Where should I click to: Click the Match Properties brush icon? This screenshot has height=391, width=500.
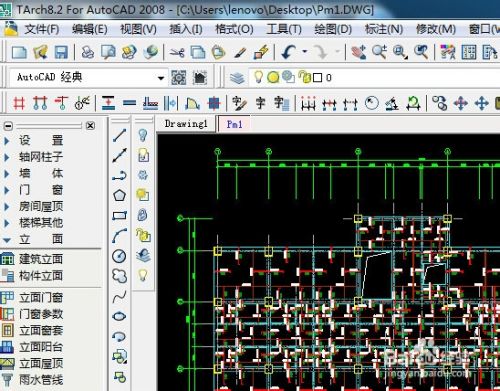240,52
